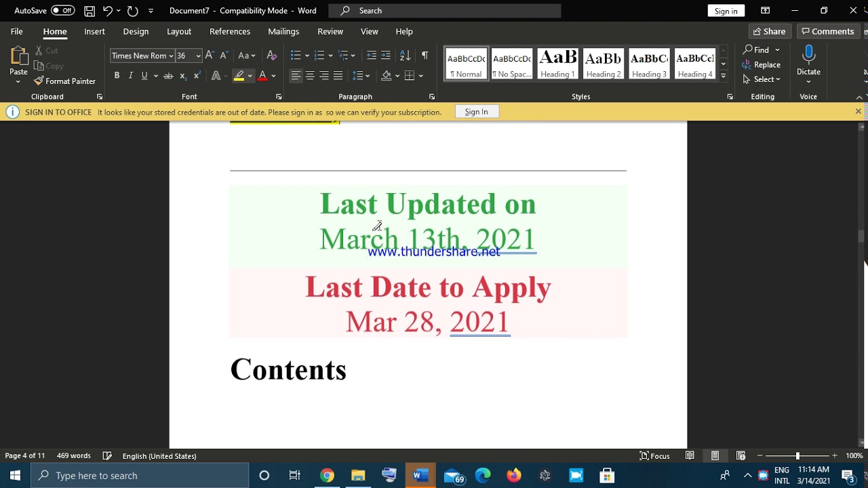Sort the selected text alphabetically
The width and height of the screenshot is (868, 488).
405,56
